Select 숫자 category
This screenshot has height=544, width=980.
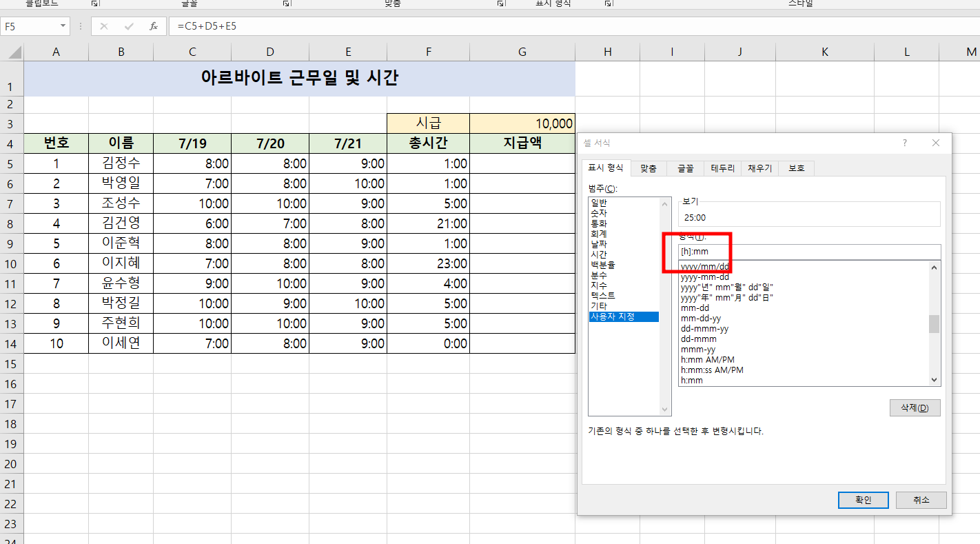click(624, 213)
